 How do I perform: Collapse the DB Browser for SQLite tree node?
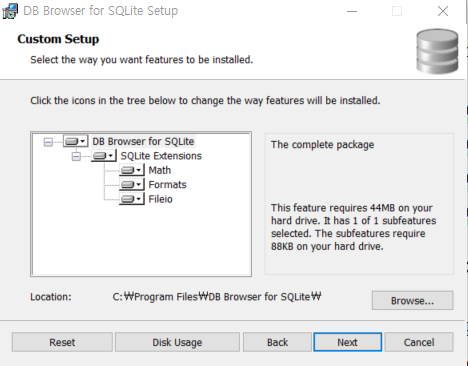48,142
